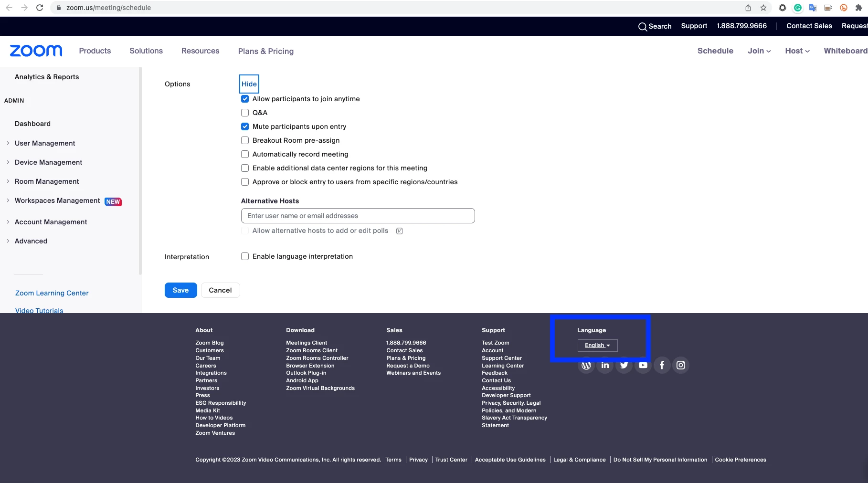The width and height of the screenshot is (868, 483).
Task: Click Contact Sales in the top bar
Action: tap(809, 26)
